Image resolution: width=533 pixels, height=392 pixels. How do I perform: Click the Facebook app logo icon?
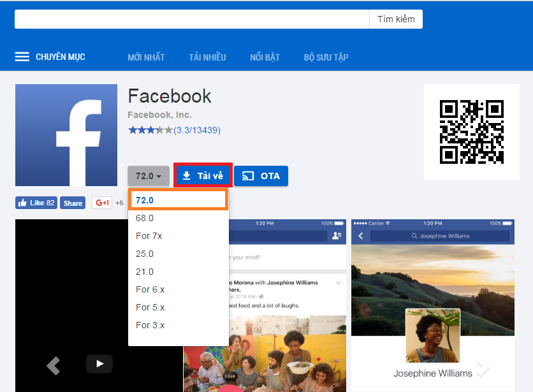66,135
